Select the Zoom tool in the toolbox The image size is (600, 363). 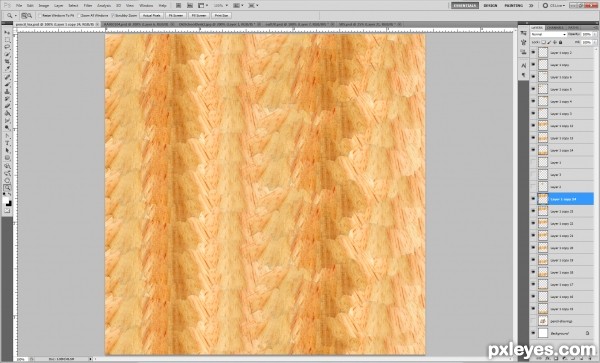click(7, 188)
